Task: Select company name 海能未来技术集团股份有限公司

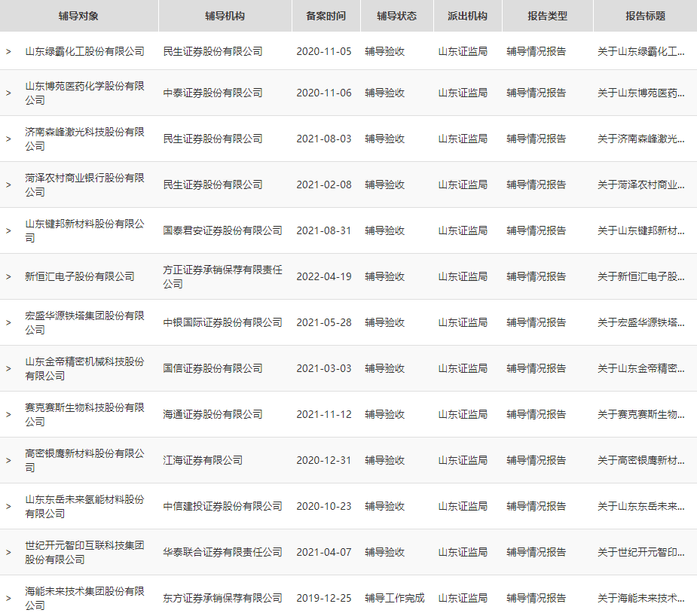Action: [x=84, y=598]
